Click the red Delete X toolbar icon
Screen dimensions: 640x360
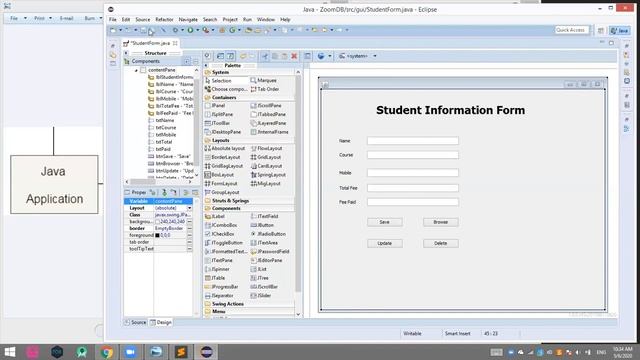coord(294,56)
